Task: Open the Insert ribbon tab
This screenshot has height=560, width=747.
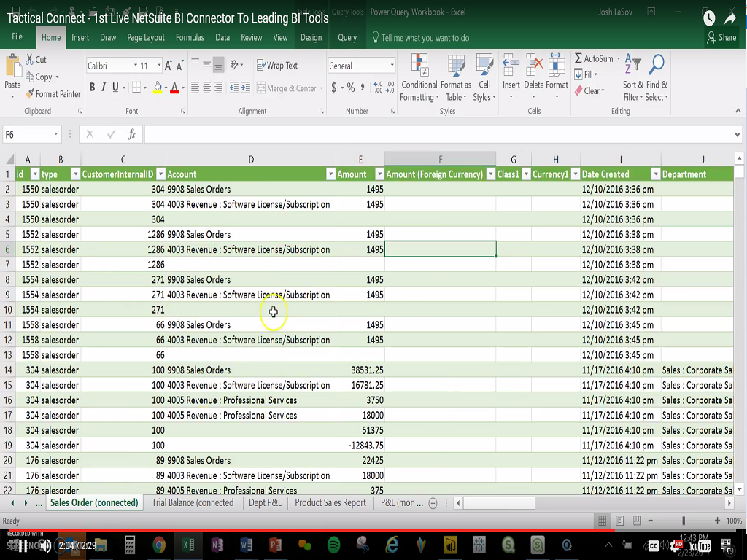Action: (80, 38)
